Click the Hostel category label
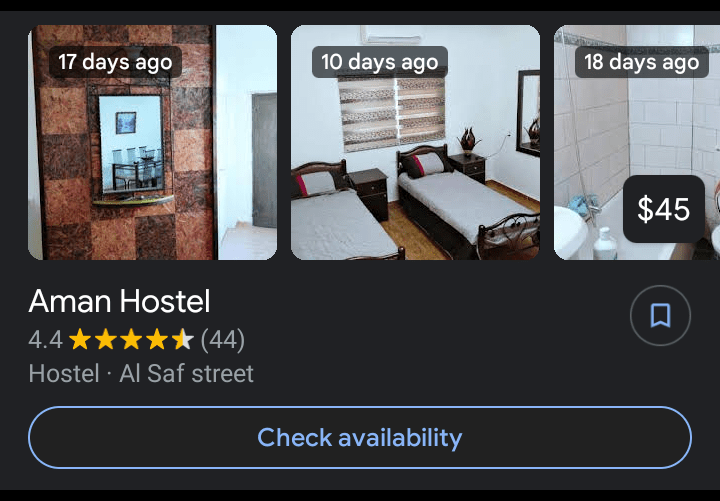The image size is (720, 501). (64, 373)
